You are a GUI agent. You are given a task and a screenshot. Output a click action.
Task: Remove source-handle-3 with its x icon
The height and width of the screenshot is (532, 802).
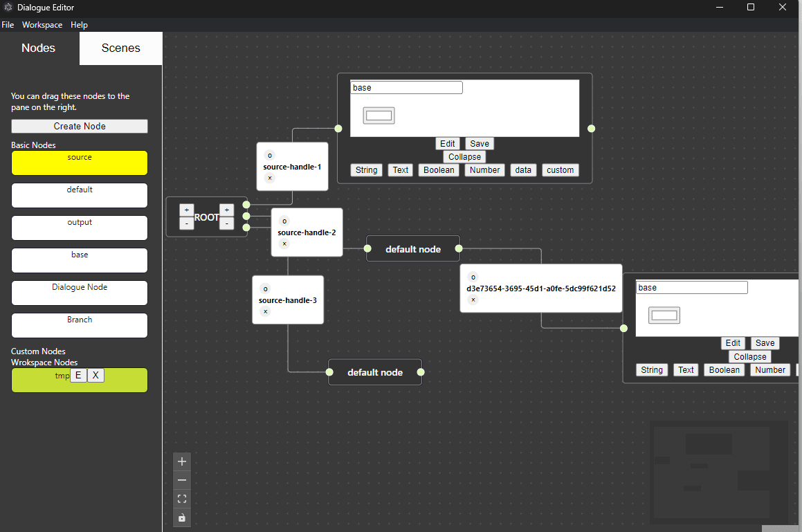265,311
